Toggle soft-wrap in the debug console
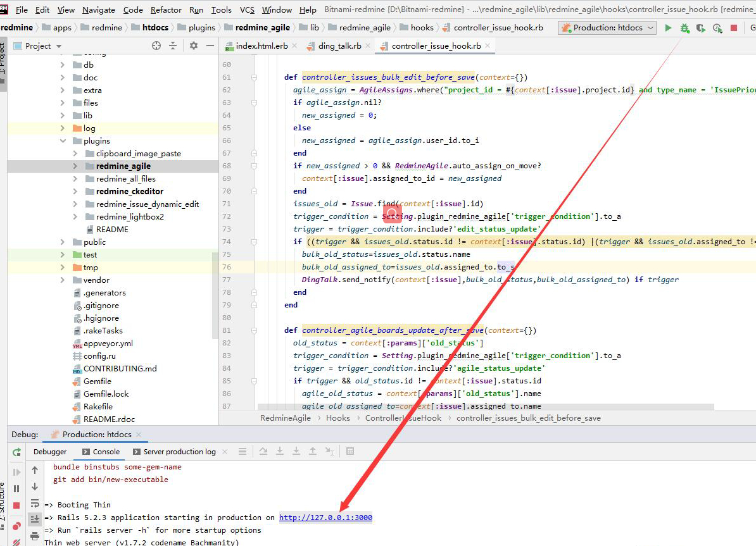The image size is (756, 546). (35, 504)
